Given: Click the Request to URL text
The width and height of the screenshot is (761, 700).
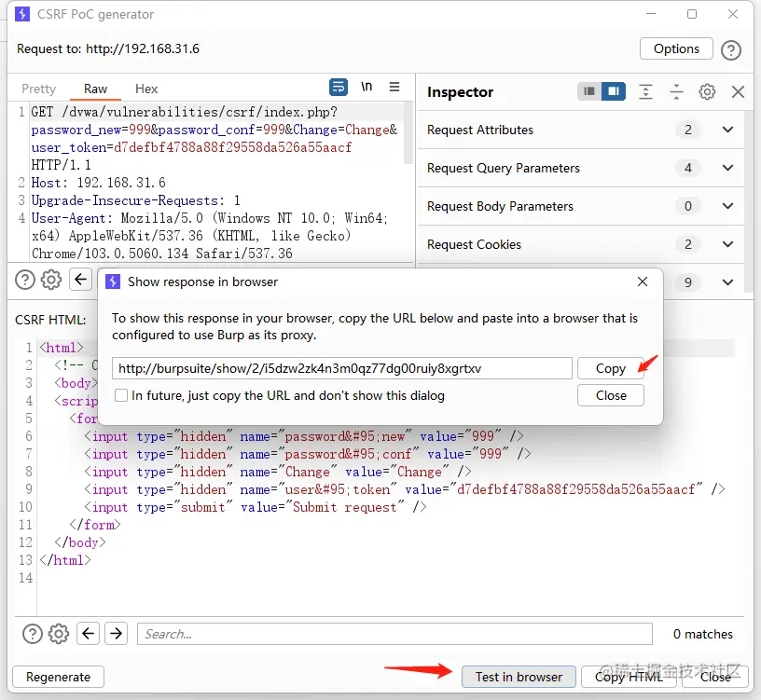Looking at the screenshot, I should (108, 48).
